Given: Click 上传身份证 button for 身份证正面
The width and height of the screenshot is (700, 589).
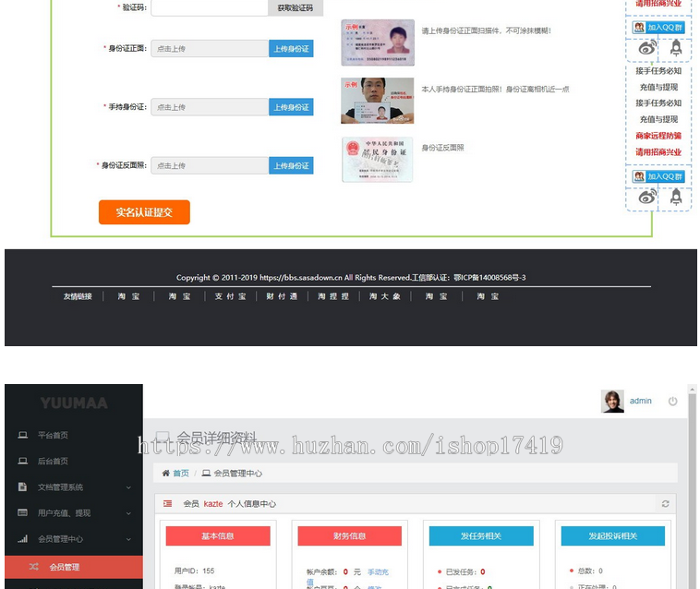Looking at the screenshot, I should [x=291, y=49].
